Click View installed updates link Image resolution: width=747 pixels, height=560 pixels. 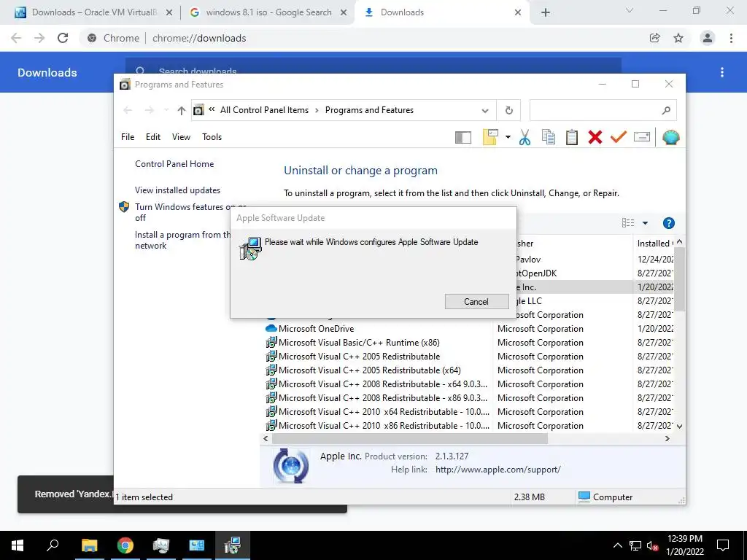(177, 190)
